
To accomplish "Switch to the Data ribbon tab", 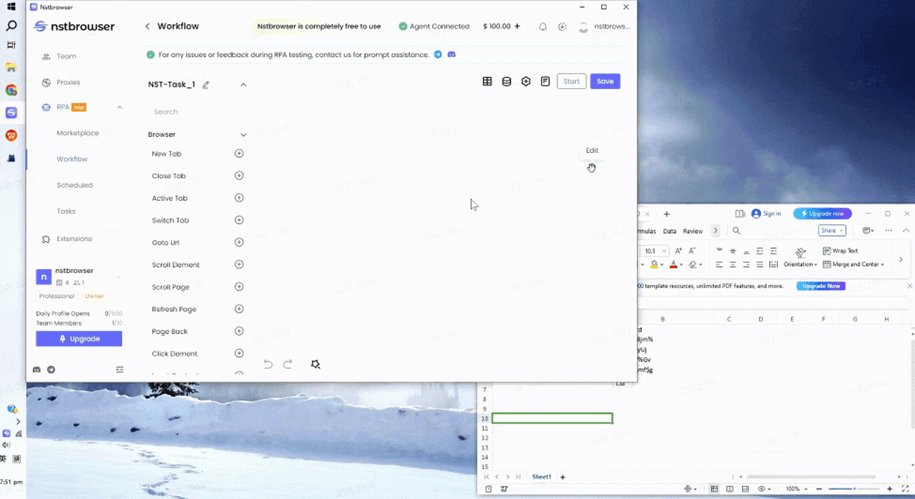I will pyautogui.click(x=670, y=231).
